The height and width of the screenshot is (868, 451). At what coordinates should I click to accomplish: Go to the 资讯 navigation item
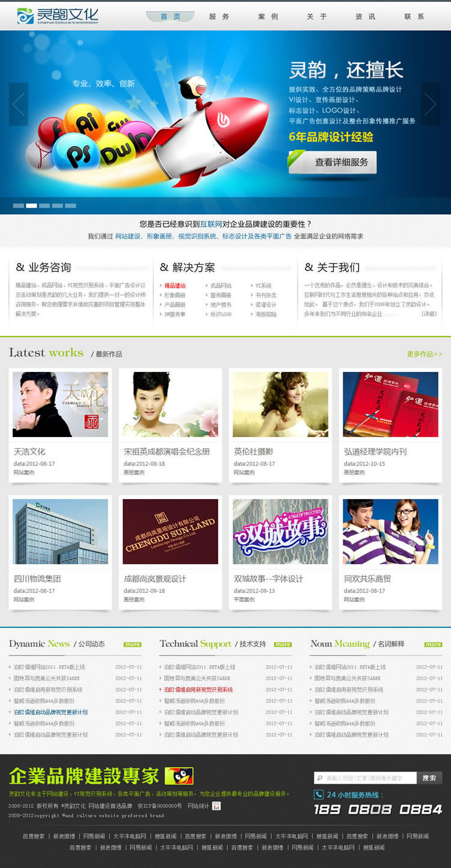[x=365, y=17]
